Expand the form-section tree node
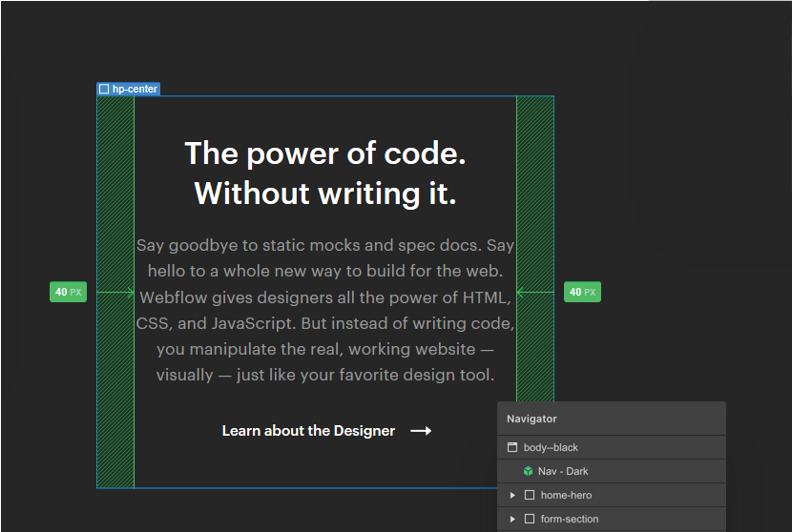The height and width of the screenshot is (532, 792). click(x=512, y=519)
